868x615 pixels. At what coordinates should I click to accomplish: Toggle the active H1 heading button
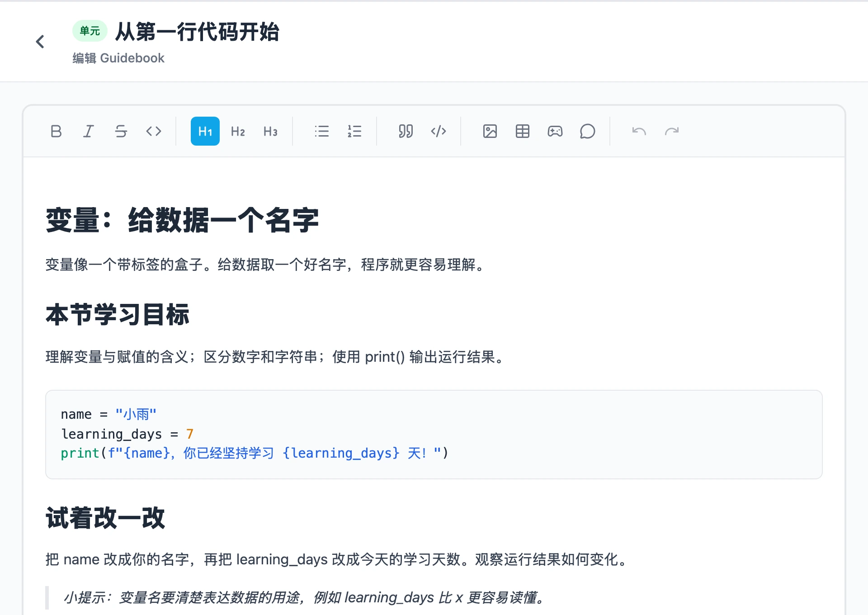(x=205, y=132)
